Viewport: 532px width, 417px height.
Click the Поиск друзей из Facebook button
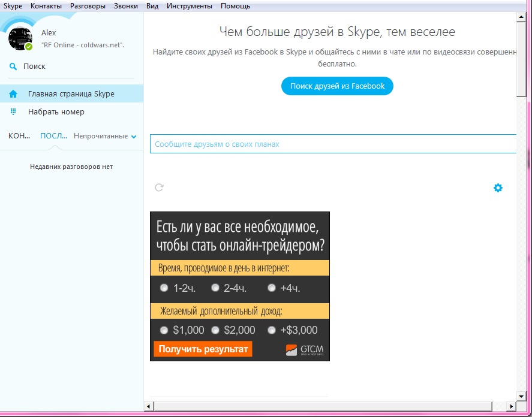pos(337,86)
